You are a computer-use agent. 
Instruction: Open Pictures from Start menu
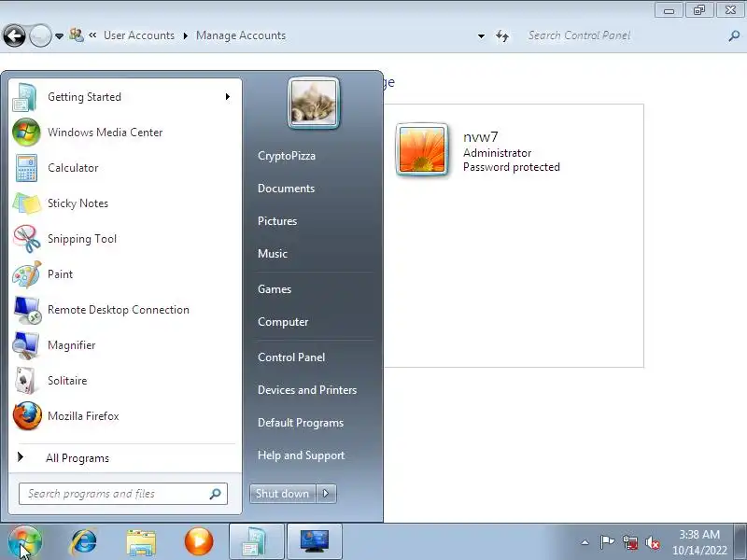[277, 221]
